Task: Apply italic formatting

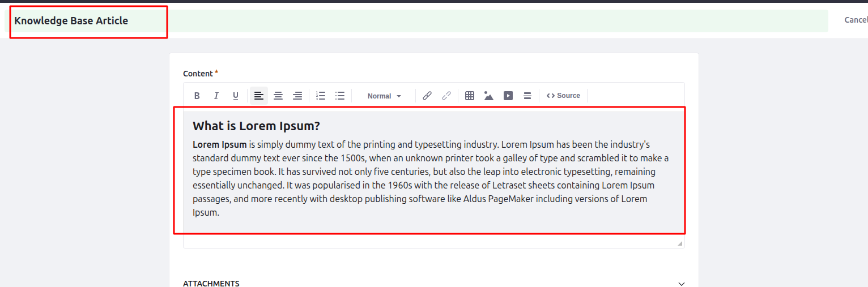Action: pyautogui.click(x=216, y=96)
